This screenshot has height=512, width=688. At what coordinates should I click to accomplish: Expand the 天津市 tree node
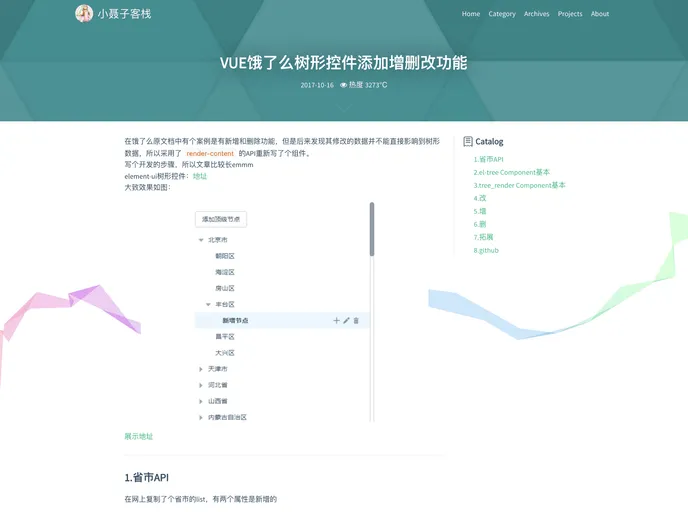tap(201, 369)
